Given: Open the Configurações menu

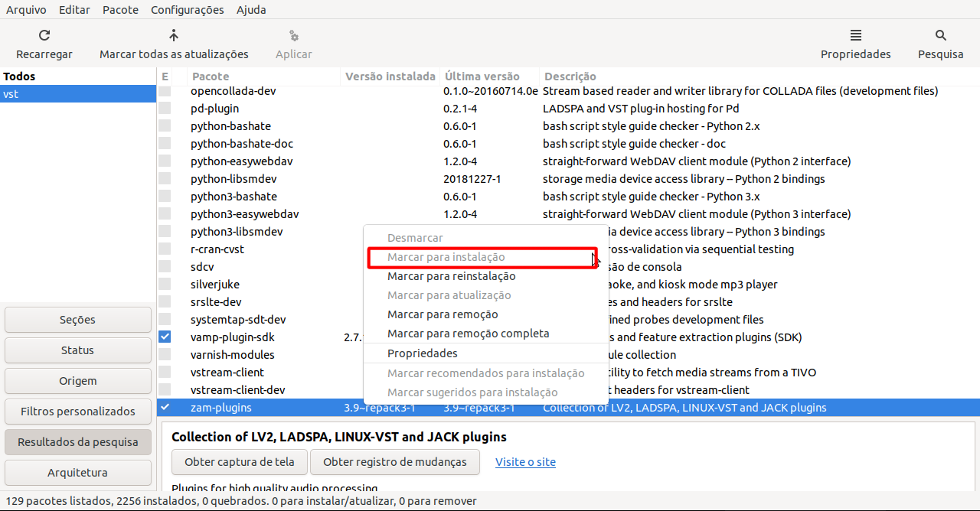Looking at the screenshot, I should click(x=187, y=10).
